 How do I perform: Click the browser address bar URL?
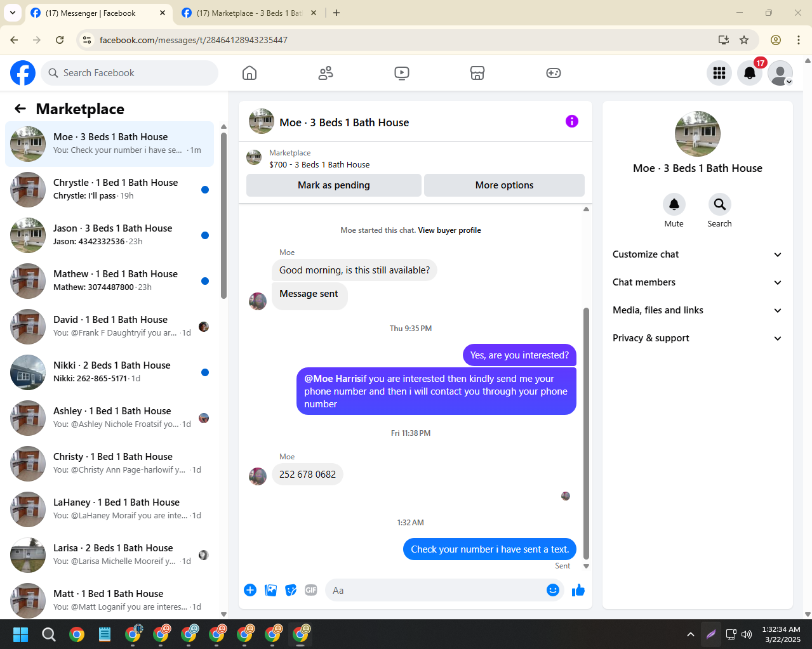click(x=194, y=40)
